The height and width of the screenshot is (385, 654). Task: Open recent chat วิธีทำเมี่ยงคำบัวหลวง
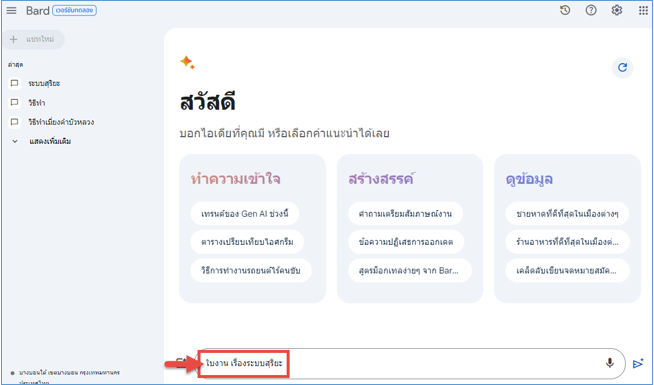tap(61, 122)
